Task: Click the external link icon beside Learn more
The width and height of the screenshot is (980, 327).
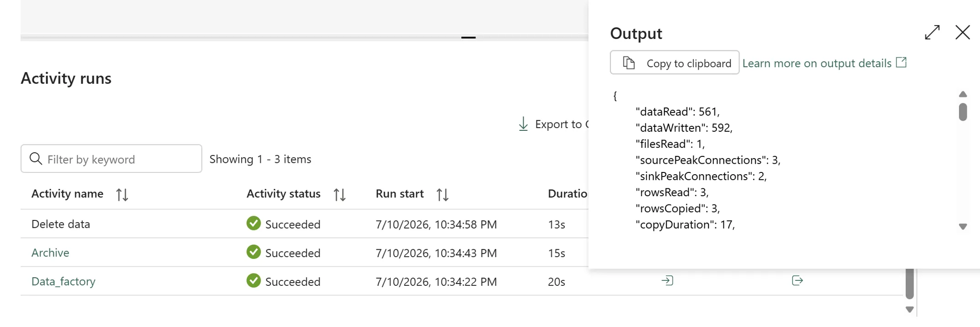Action: click(901, 62)
